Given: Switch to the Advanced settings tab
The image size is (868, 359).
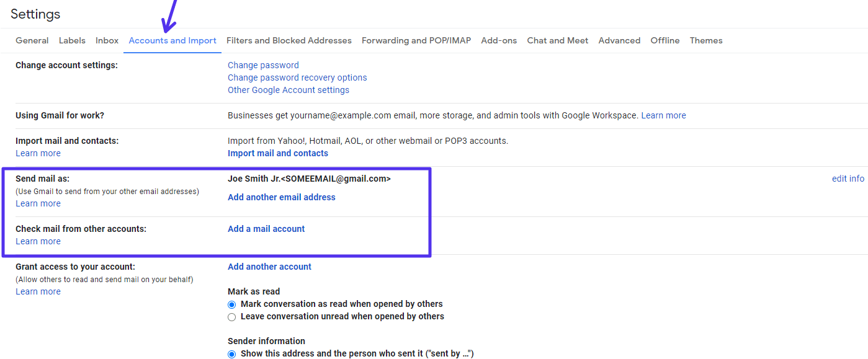Looking at the screenshot, I should point(619,40).
